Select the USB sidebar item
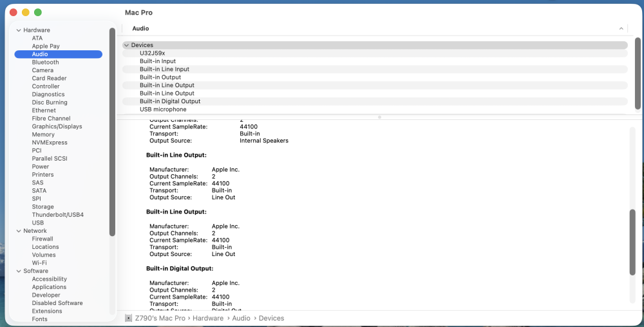The height and width of the screenshot is (327, 644). point(38,223)
